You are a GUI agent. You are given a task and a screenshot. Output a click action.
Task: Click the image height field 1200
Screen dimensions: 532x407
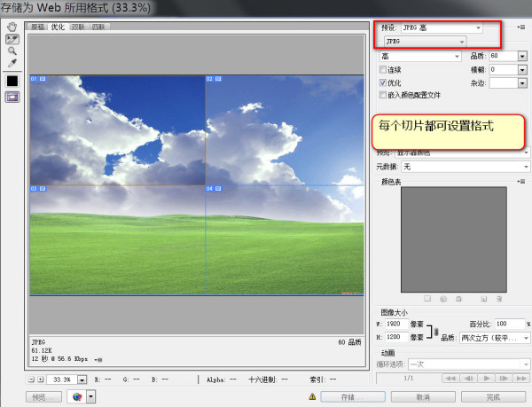coord(396,337)
